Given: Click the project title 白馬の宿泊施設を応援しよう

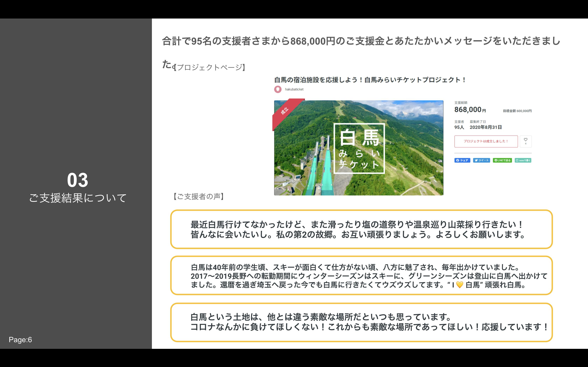Looking at the screenshot, I should click(370, 80).
